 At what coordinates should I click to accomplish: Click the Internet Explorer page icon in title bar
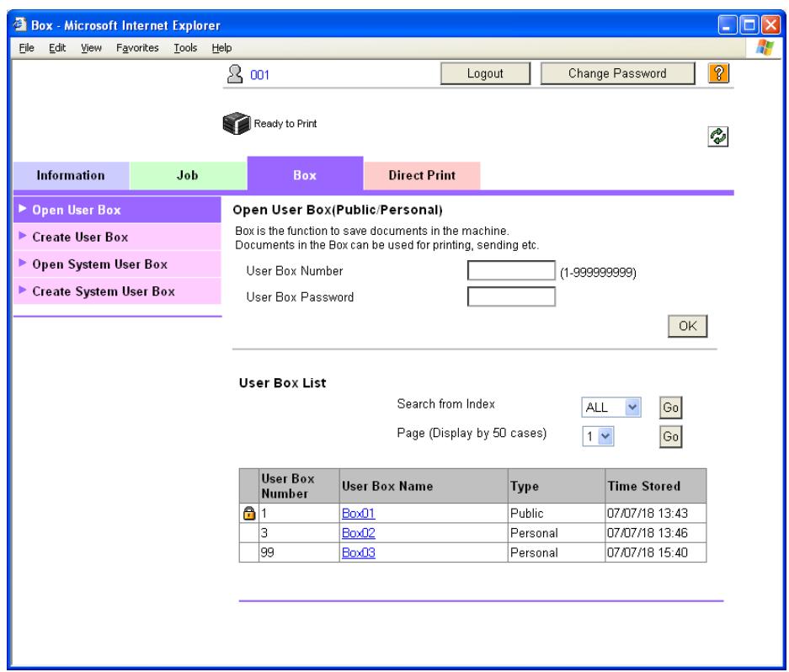point(20,24)
